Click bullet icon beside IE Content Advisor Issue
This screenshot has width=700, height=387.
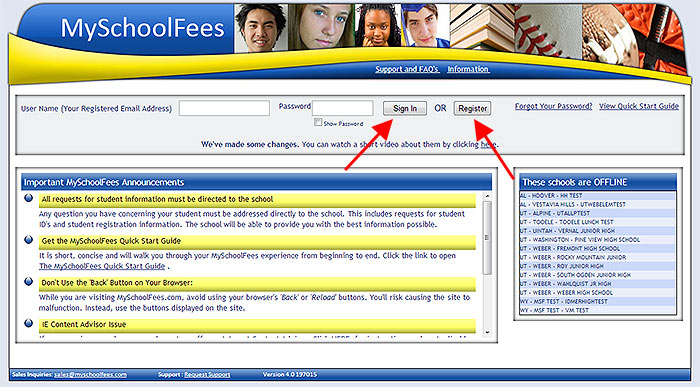(29, 323)
